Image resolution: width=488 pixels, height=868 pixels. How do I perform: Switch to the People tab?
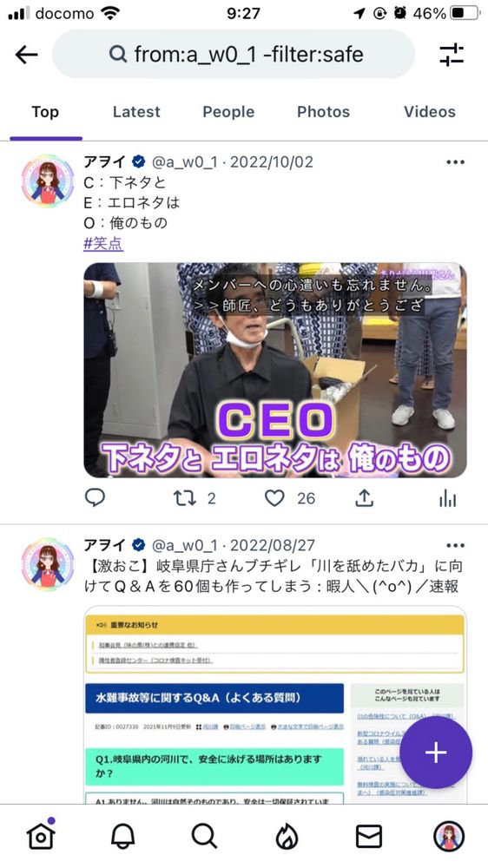228,112
